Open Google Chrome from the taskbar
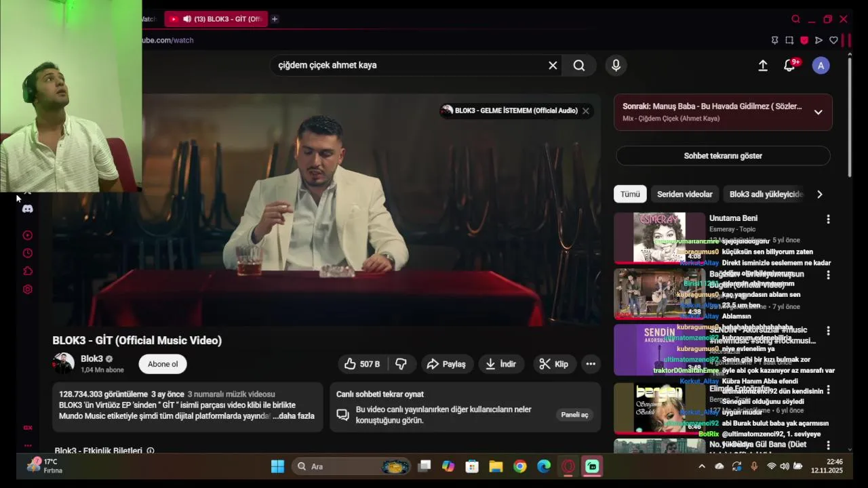 520,466
